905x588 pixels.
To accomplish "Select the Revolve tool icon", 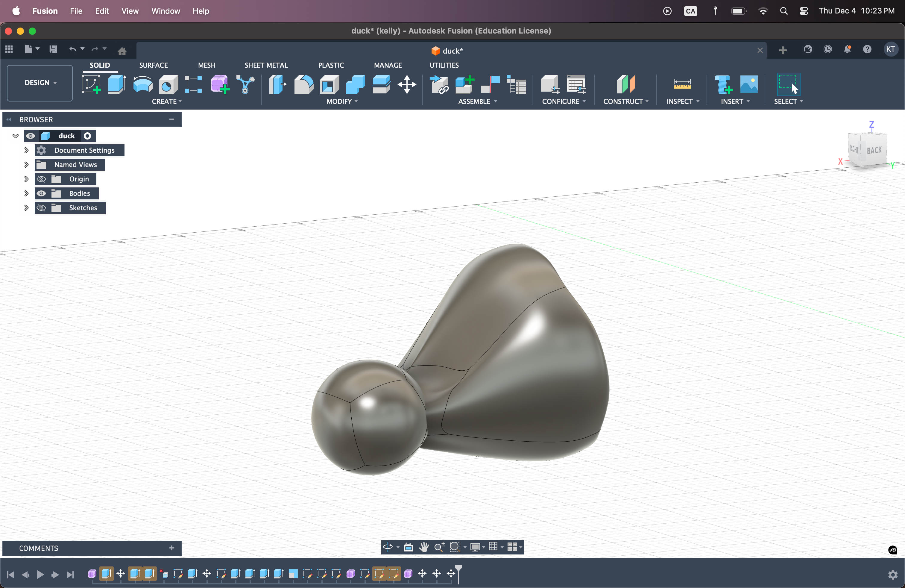I will (142, 84).
